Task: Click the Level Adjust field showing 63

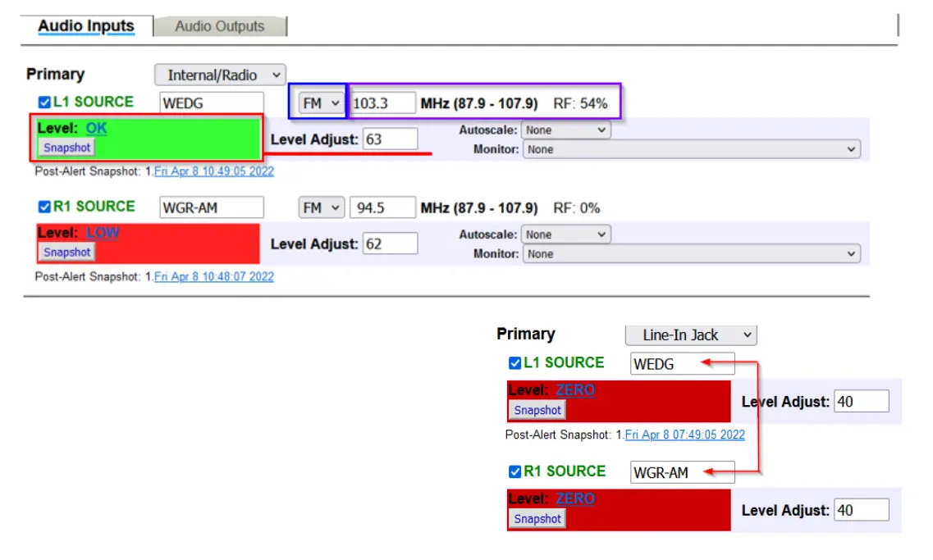Action: point(390,138)
